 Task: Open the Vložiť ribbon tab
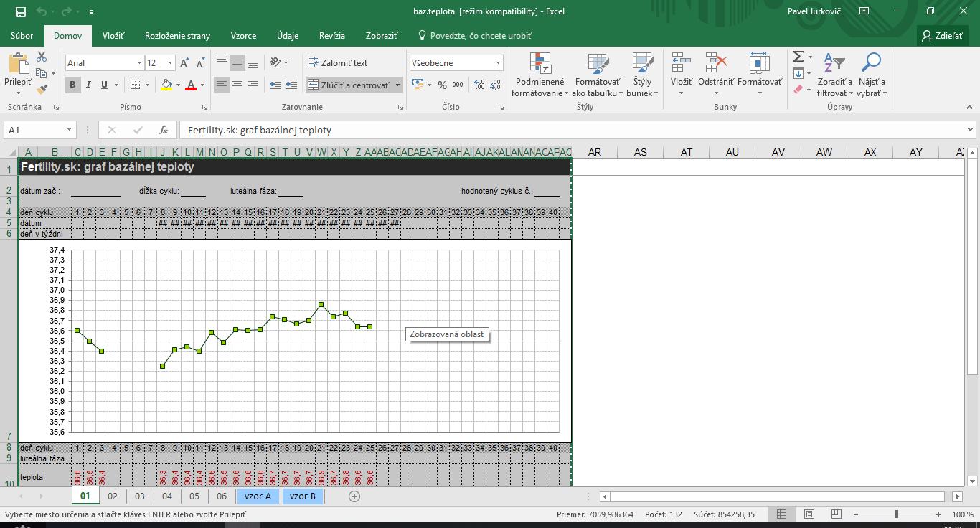click(113, 35)
